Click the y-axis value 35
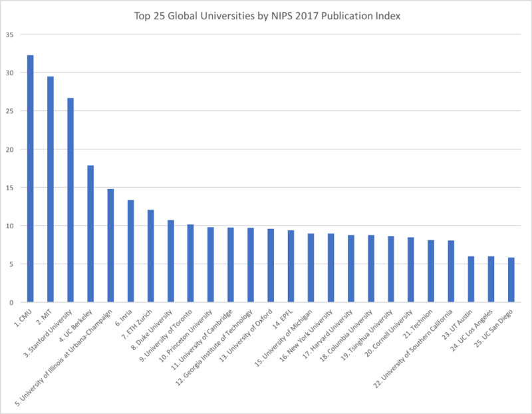This screenshot has width=532, height=414. point(9,35)
